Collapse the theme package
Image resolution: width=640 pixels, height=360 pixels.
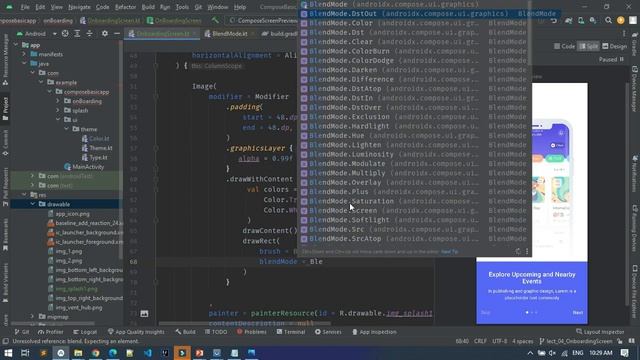[67, 129]
